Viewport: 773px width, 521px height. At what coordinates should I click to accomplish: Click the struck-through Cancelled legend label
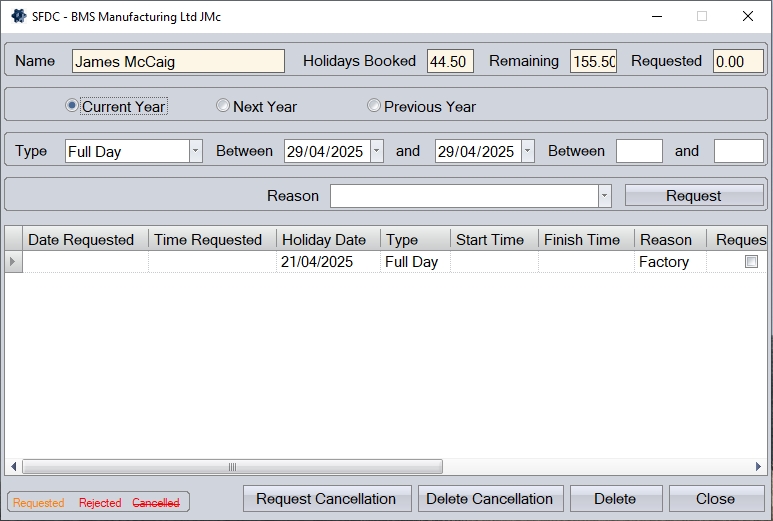(156, 503)
